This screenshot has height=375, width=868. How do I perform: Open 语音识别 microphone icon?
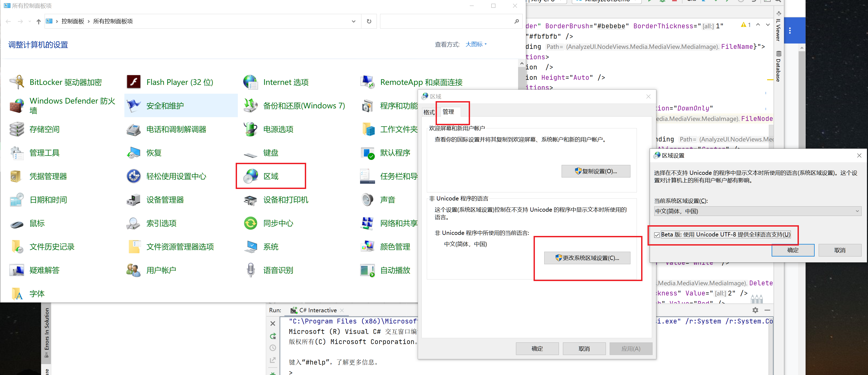[x=251, y=270]
